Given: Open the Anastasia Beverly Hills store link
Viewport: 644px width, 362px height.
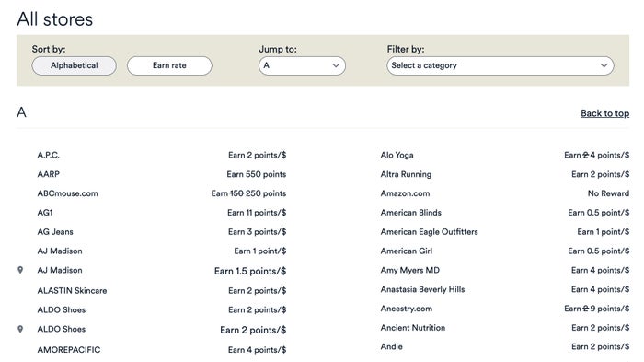Looking at the screenshot, I should click(x=422, y=289).
